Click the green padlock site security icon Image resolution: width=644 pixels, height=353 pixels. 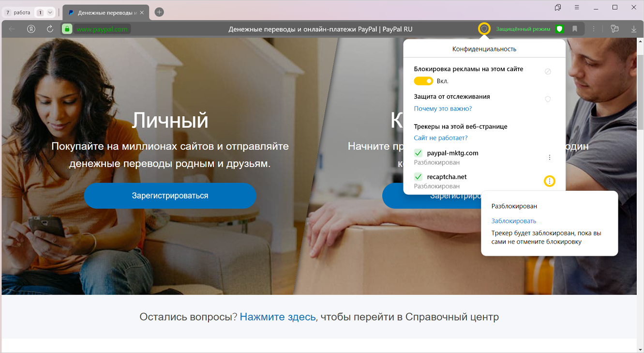point(67,29)
